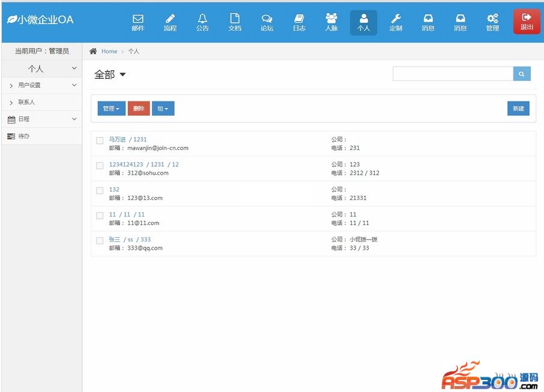This screenshot has height=392, width=544.
Task: Click the / ss link beside 张三
Action: coord(128,240)
